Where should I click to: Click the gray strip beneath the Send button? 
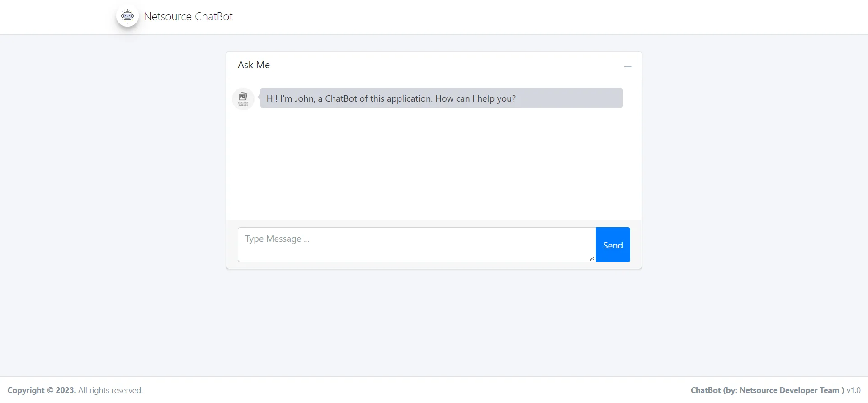pyautogui.click(x=613, y=266)
